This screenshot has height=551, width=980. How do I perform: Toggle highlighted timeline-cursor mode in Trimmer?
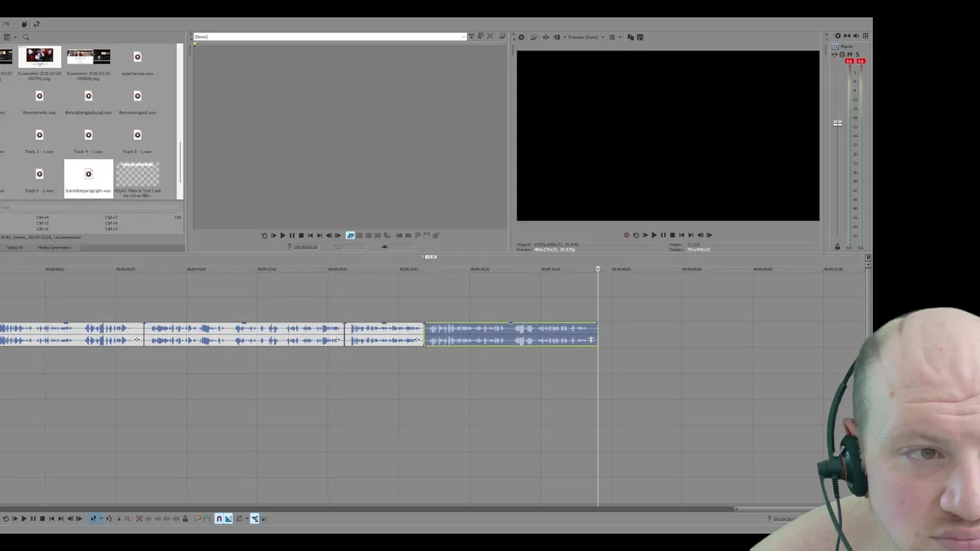click(x=350, y=235)
